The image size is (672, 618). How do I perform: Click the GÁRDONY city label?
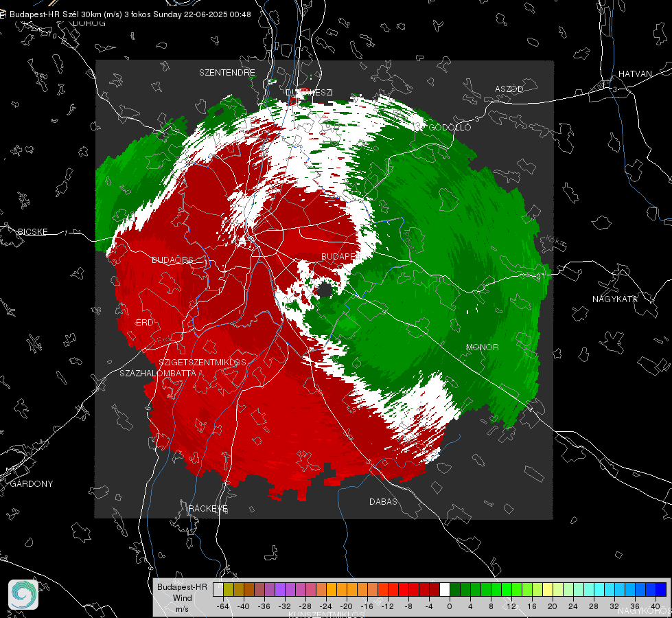pos(32,484)
